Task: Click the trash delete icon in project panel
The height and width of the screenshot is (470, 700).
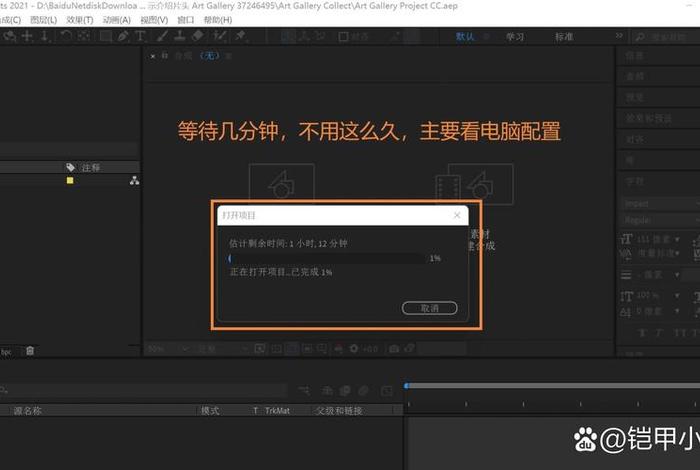Action: [x=30, y=351]
